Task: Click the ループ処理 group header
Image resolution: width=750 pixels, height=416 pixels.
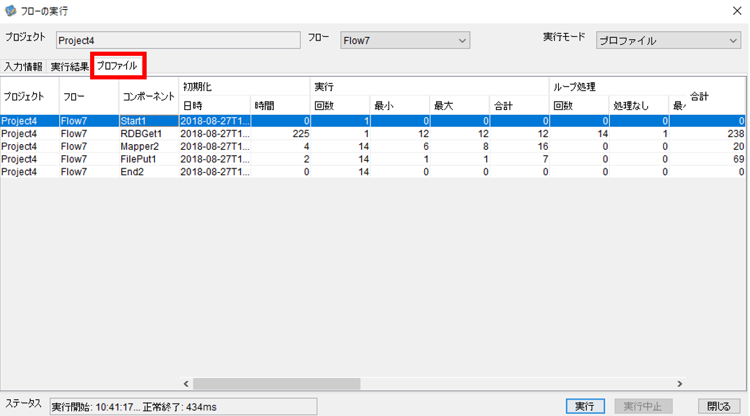Action: coord(617,87)
